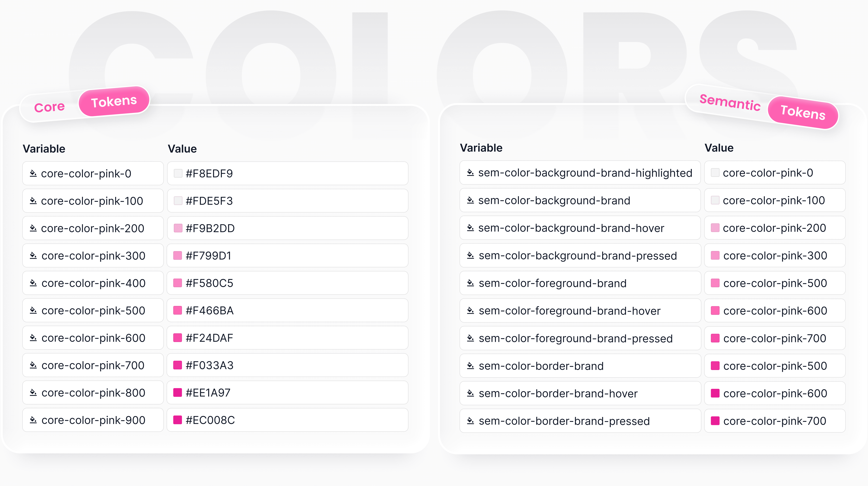Click the #EC008C color swatch
Viewport: 868px width, 486px height.
tap(178, 420)
